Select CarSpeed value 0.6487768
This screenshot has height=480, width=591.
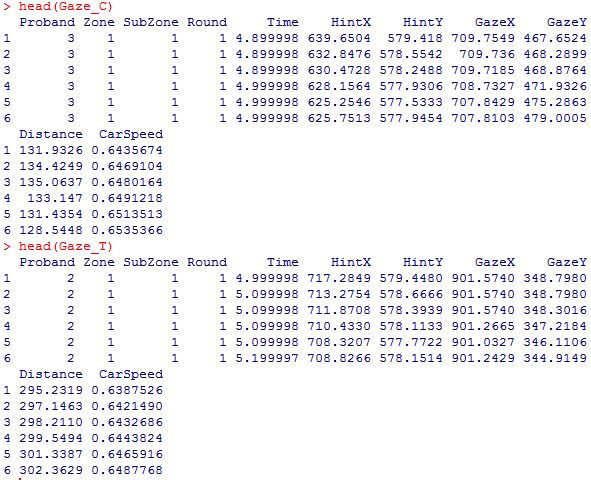coord(127,470)
